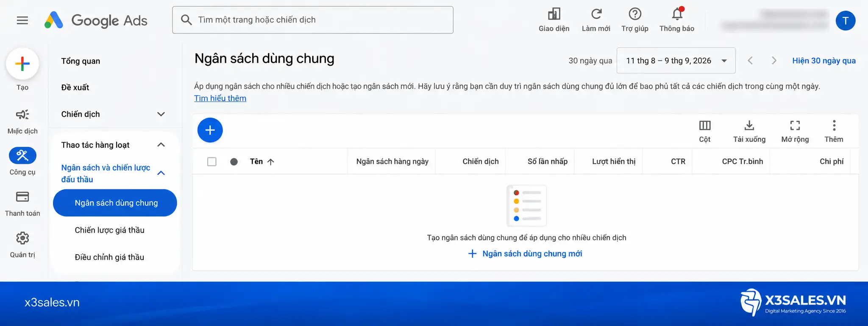Open Mục đích goals in sidebar

tap(22, 121)
